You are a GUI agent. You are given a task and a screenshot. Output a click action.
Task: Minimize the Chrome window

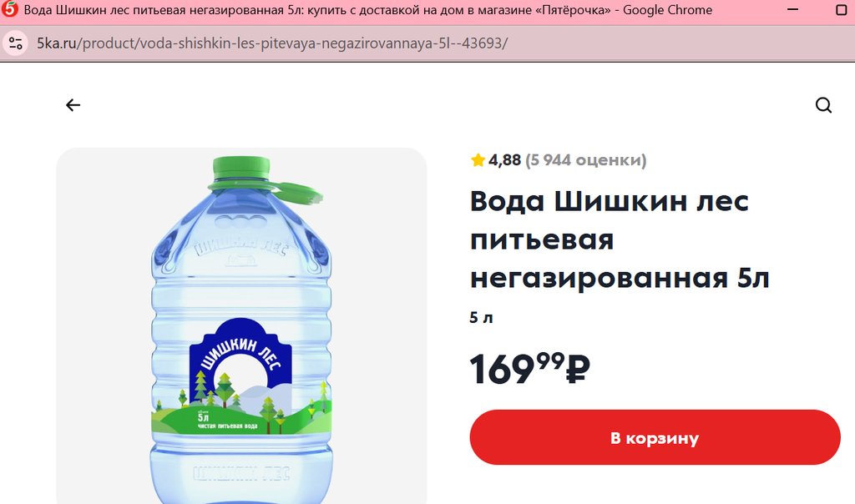point(793,10)
